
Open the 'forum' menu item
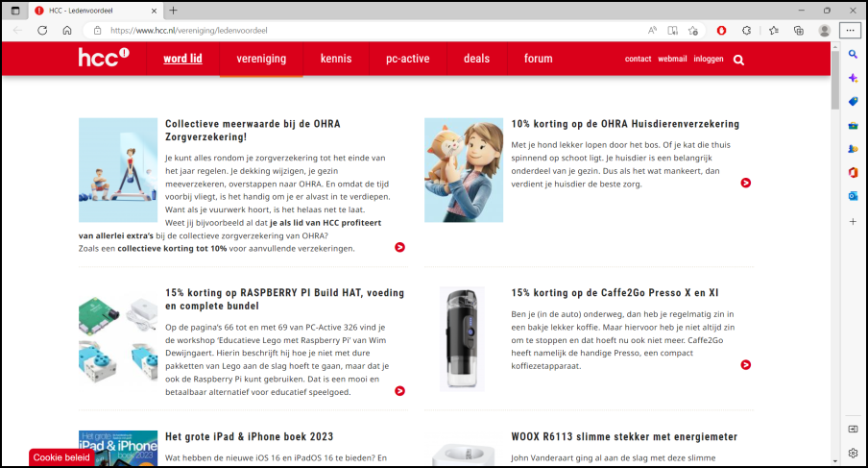click(538, 59)
